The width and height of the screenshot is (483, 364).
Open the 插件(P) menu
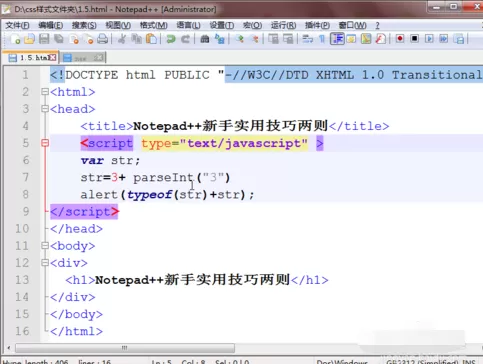(x=317, y=25)
